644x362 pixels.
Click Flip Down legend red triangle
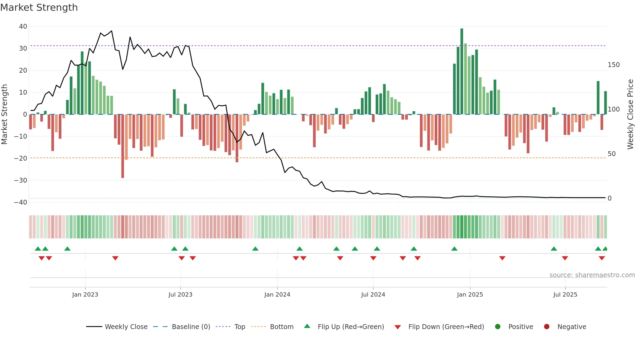click(398, 327)
